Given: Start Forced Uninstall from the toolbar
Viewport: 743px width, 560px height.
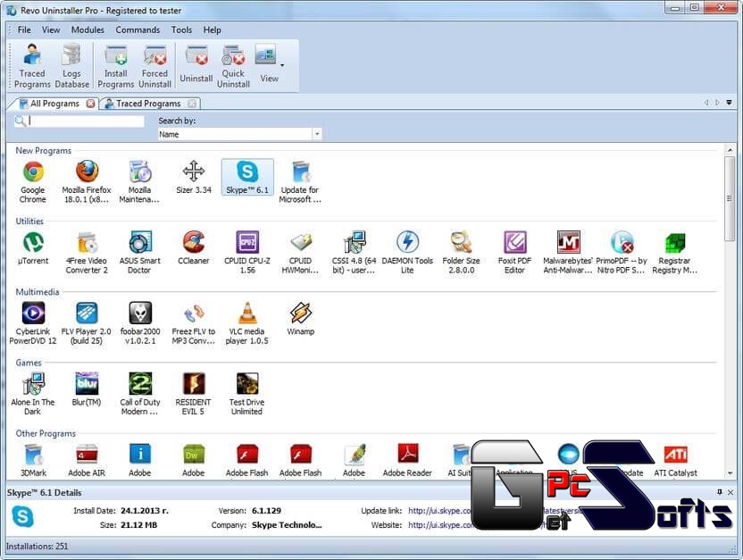Looking at the screenshot, I should (x=155, y=66).
